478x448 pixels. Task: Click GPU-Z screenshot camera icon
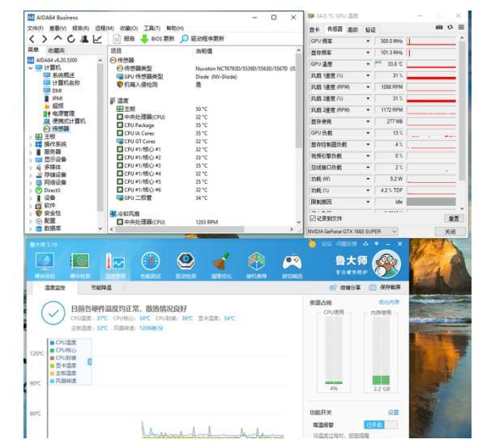(439, 28)
